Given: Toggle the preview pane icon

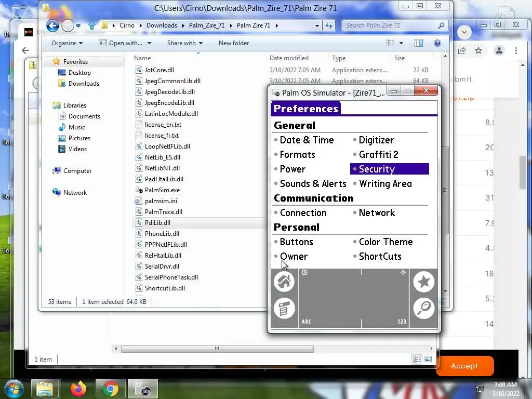Looking at the screenshot, I should 419,43.
